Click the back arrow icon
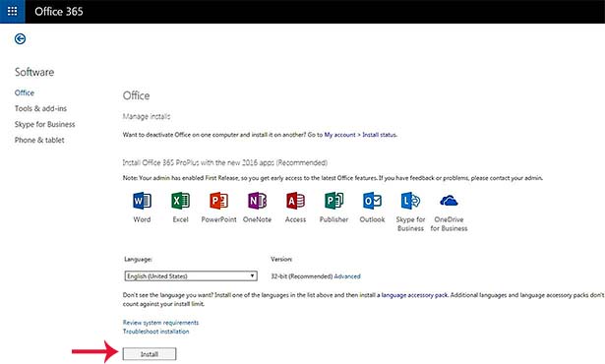This screenshot has height=364, width=605. click(20, 38)
